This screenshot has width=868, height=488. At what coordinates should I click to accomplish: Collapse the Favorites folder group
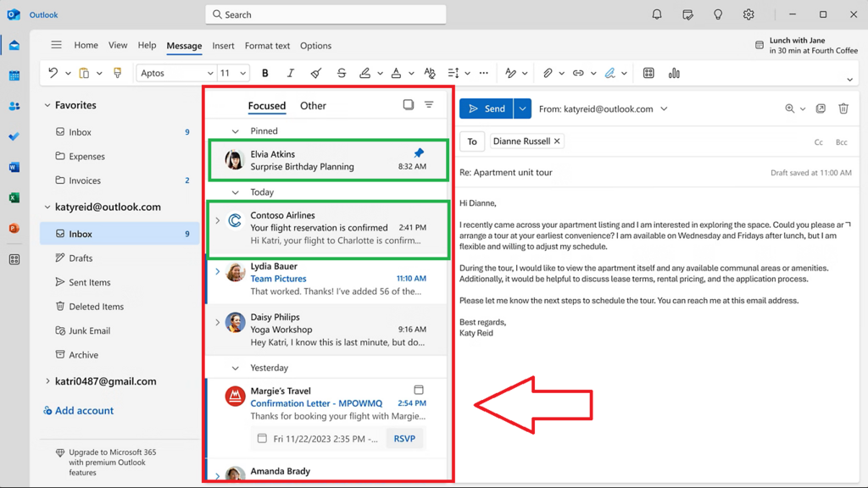[47, 105]
